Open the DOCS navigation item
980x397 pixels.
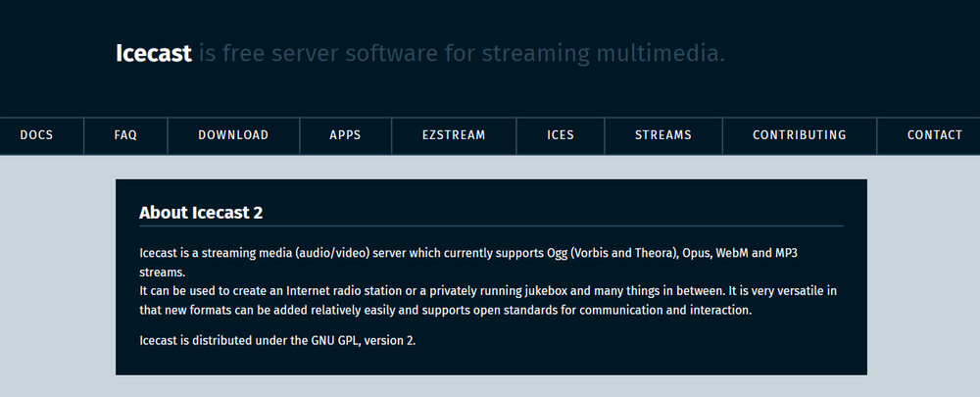(36, 135)
